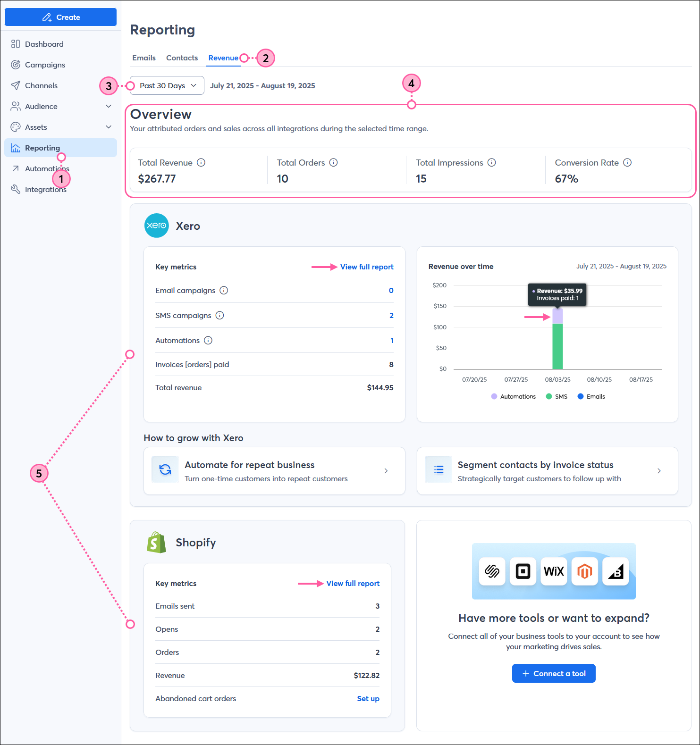
Task: Click the segment contacts list icon
Action: coord(439,469)
